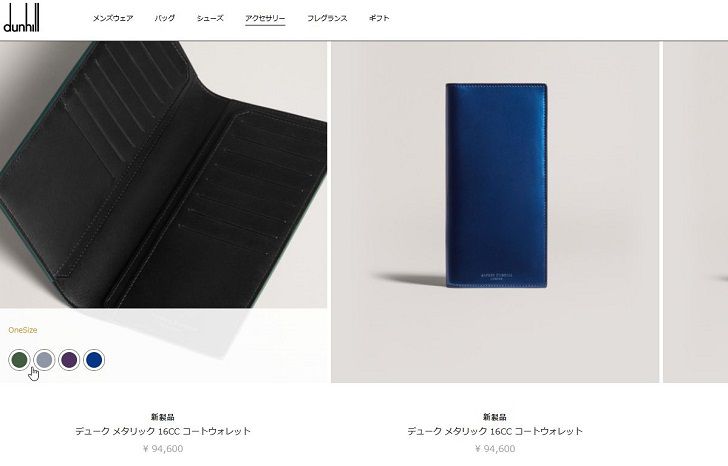Open product title link below blue wallet

[x=495, y=431]
